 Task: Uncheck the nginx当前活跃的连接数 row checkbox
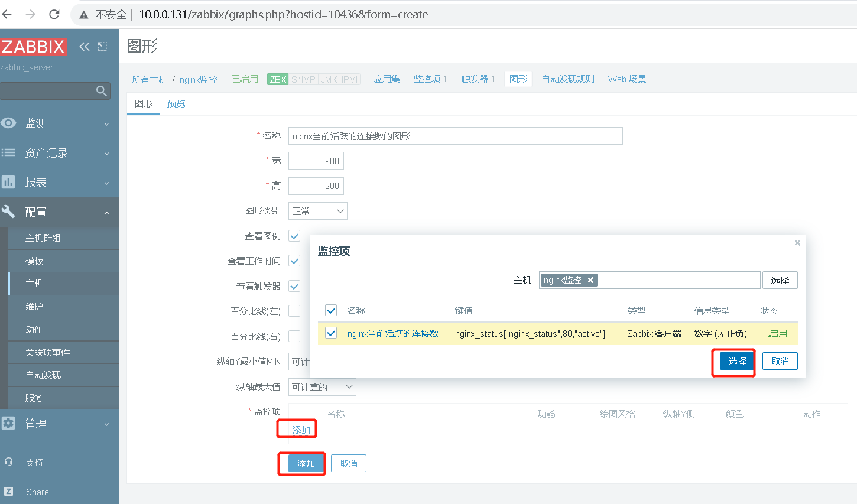[331, 333]
